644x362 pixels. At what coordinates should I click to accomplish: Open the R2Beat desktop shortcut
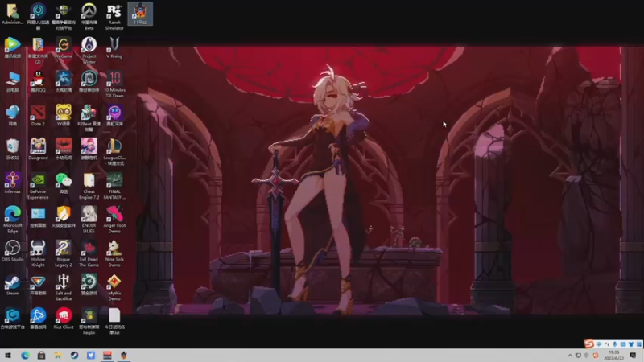point(89,117)
